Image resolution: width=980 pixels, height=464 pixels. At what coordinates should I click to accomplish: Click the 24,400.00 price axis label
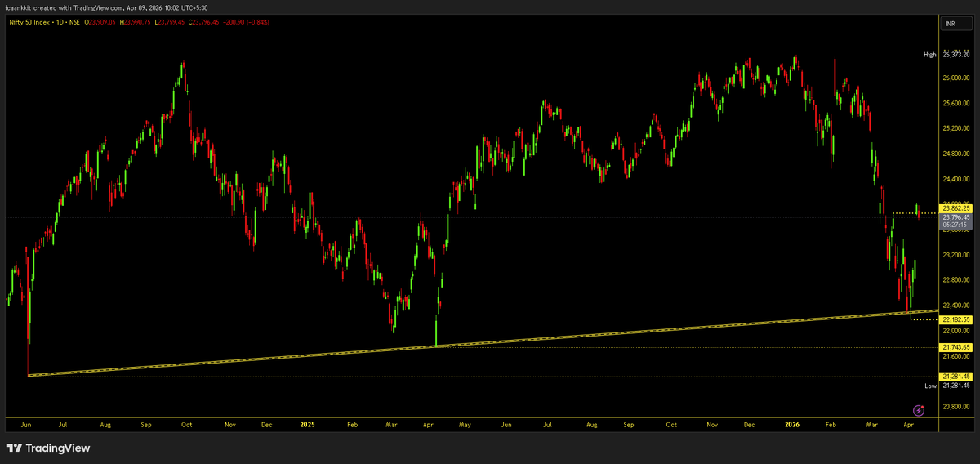pos(955,180)
